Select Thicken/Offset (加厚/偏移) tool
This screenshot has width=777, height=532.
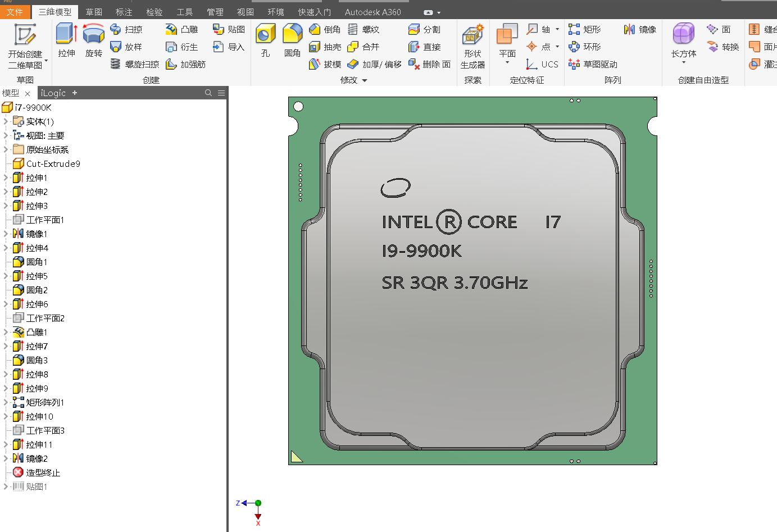pos(375,64)
